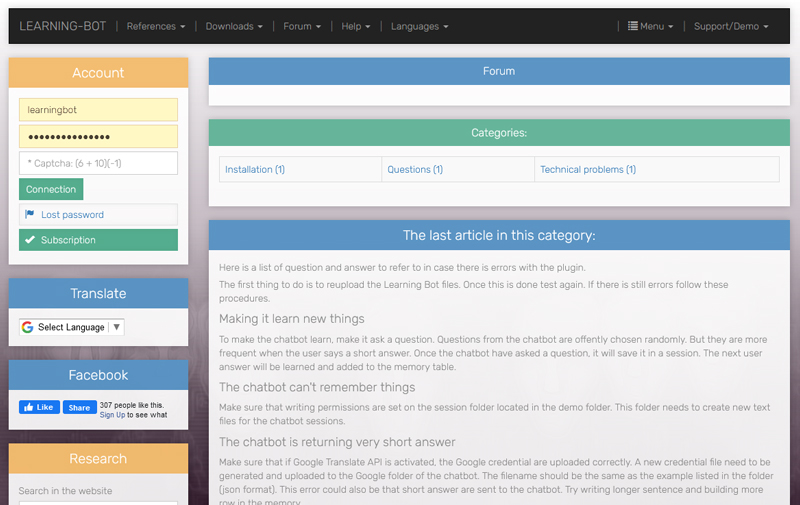The image size is (800, 505).
Task: Expand the References menu
Action: coord(156,26)
